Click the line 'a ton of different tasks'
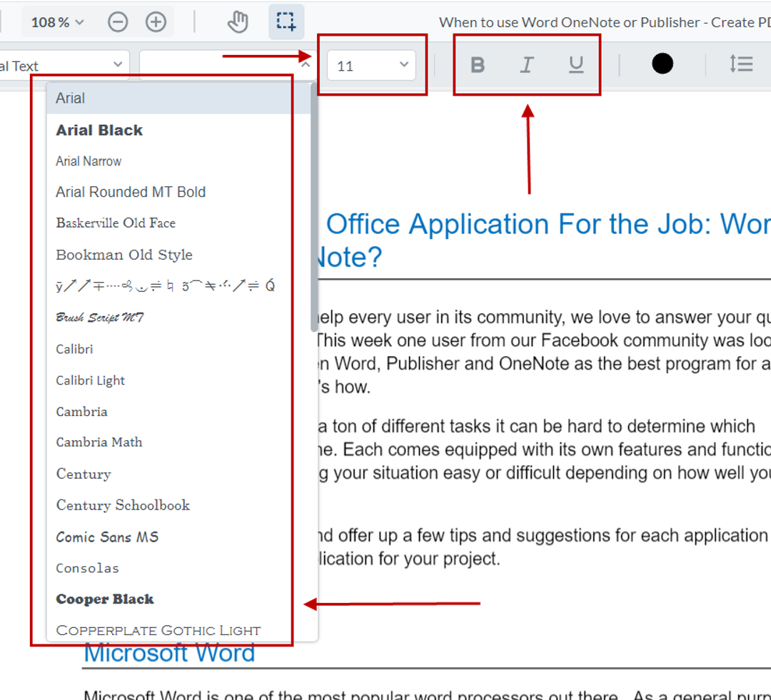Image resolution: width=771 pixels, height=700 pixels. click(x=536, y=426)
